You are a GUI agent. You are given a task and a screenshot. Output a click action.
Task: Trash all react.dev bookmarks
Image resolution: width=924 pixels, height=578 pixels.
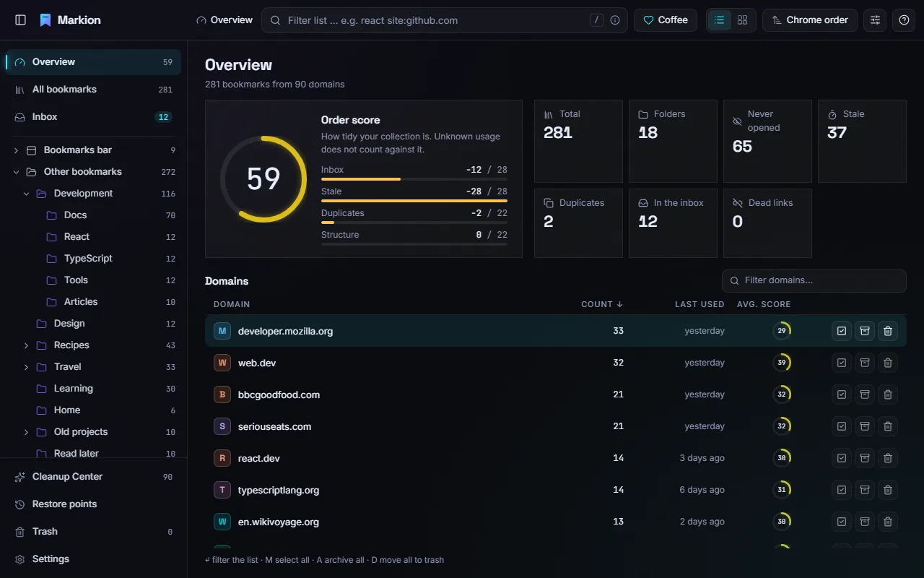888,458
